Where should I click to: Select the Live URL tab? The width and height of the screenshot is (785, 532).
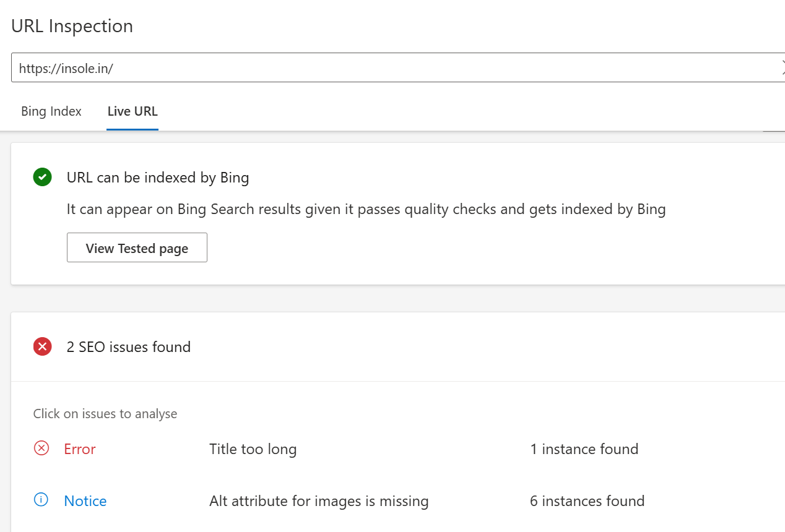tap(132, 111)
